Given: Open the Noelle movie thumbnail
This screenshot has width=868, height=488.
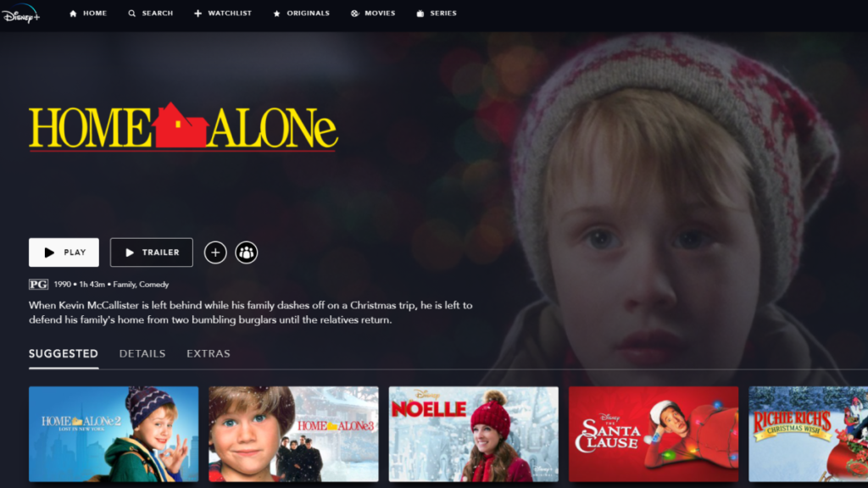Looking at the screenshot, I should (x=473, y=435).
